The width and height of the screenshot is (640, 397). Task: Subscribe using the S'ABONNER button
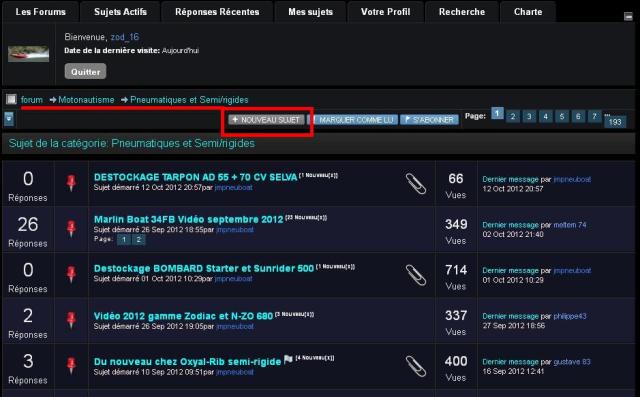coord(429,120)
